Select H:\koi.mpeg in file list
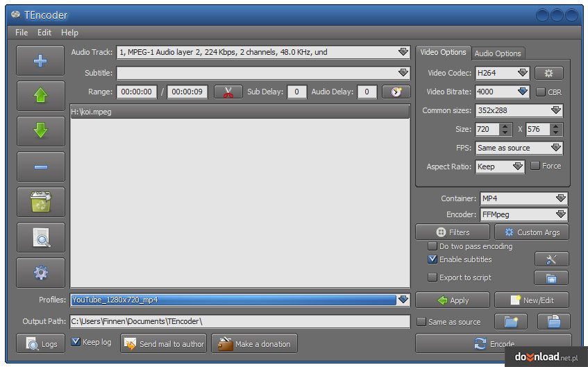Image resolution: width=588 pixels, height=367 pixels. pos(240,112)
